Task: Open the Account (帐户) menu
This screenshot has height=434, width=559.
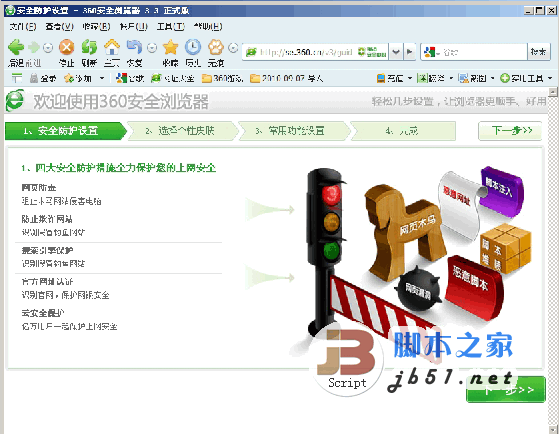Action: [134, 26]
